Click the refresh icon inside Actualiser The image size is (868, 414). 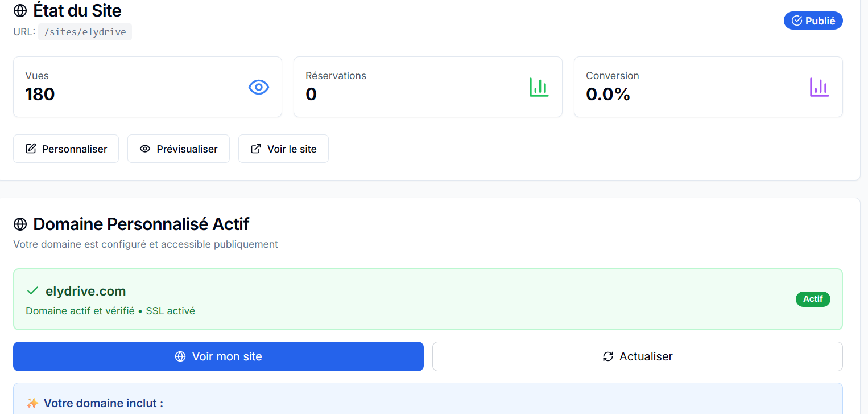[x=606, y=356]
